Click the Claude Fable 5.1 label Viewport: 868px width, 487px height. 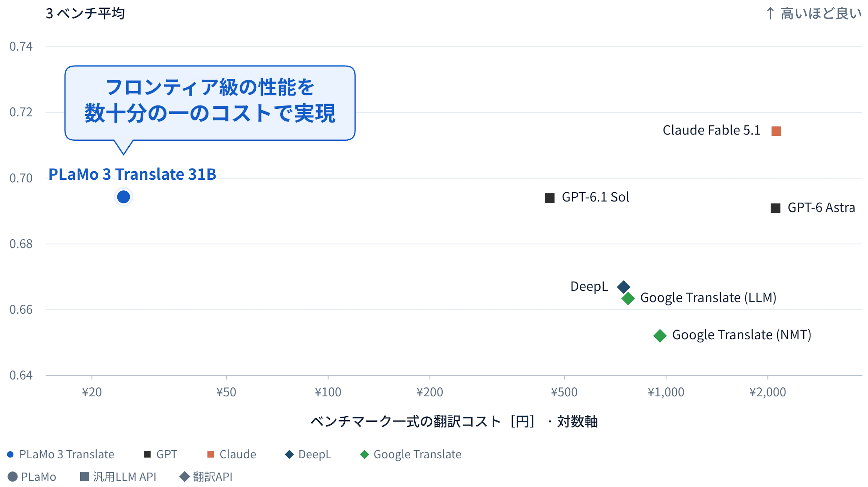click(x=712, y=130)
